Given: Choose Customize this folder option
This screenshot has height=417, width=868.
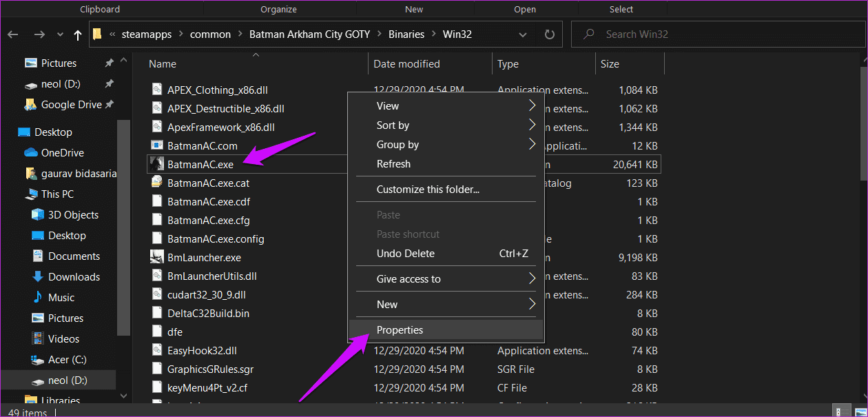Looking at the screenshot, I should (446, 190).
